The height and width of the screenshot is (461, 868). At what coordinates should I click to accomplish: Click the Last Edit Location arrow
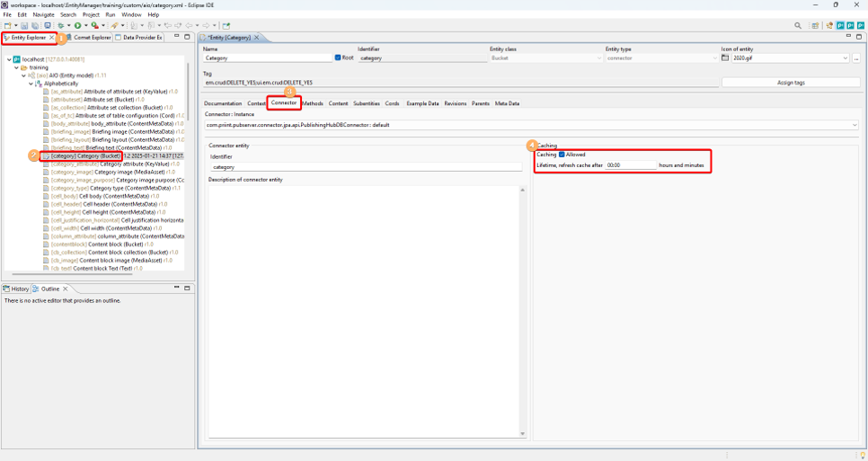point(168,25)
